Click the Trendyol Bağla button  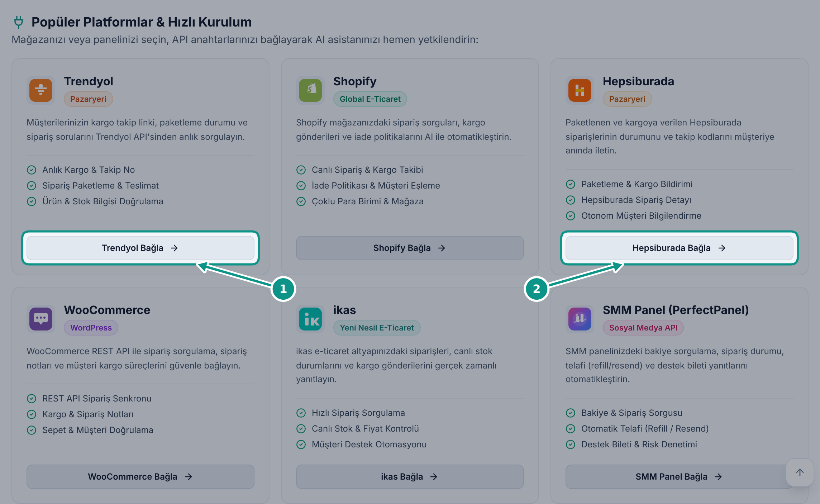pyautogui.click(x=140, y=248)
